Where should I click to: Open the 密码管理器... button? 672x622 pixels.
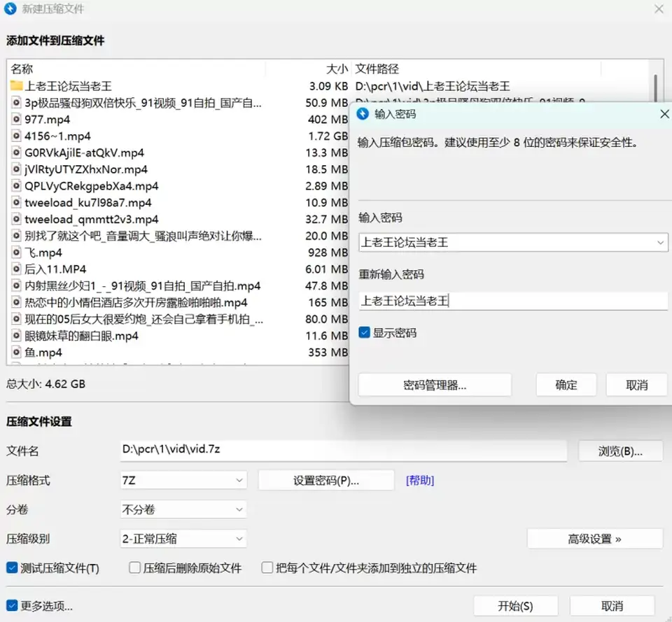pos(435,385)
